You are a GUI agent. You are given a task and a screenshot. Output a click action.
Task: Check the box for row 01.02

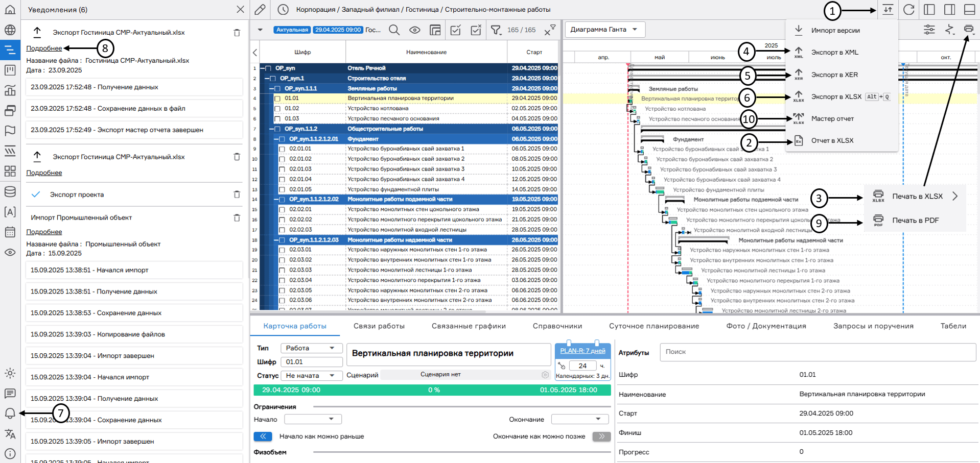277,109
